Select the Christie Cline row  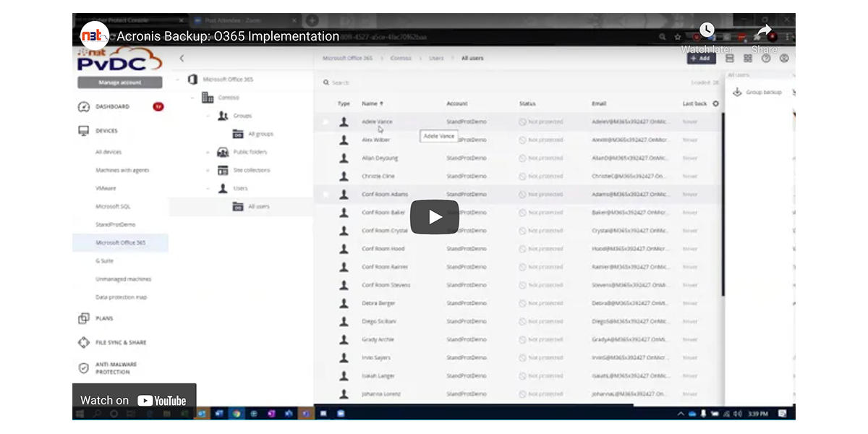click(519, 176)
